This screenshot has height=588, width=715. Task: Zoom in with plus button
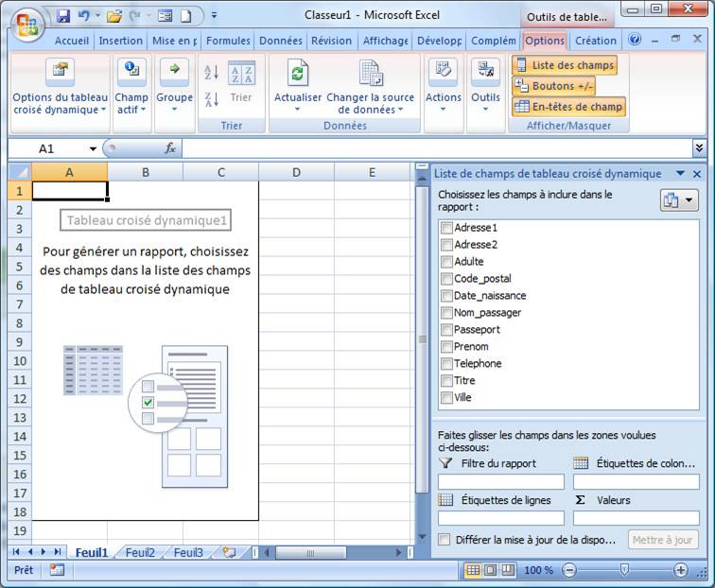click(680, 570)
